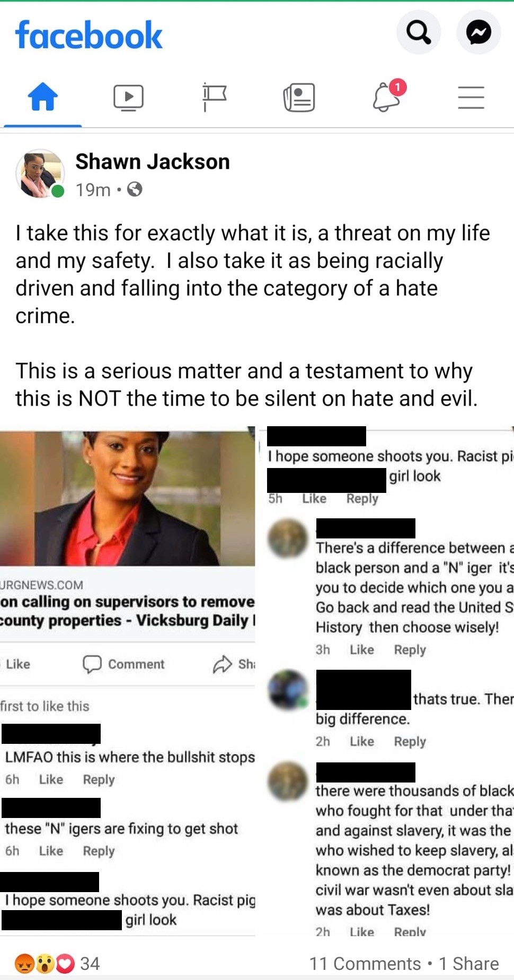
Task: Open Shawn Jackson profile picture
Action: pos(40,174)
